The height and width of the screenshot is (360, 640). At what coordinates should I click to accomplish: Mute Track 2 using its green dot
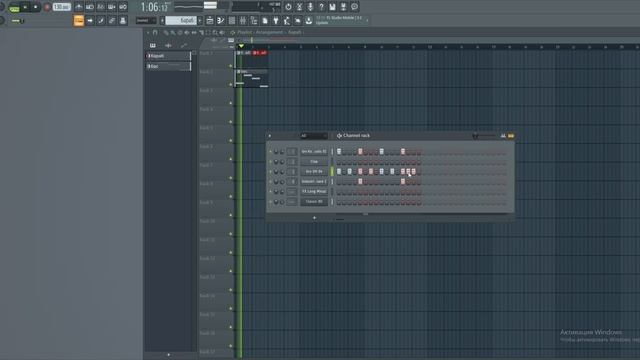pyautogui.click(x=231, y=84)
